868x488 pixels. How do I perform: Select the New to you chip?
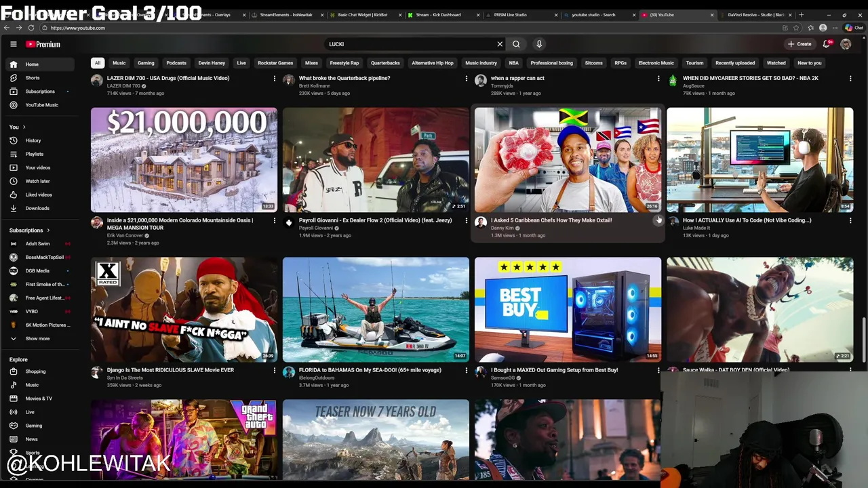tap(809, 63)
